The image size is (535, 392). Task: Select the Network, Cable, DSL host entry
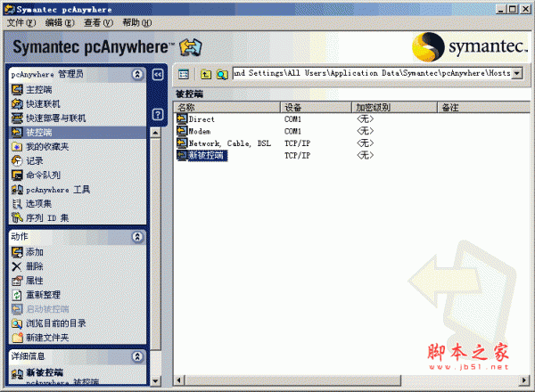point(224,143)
